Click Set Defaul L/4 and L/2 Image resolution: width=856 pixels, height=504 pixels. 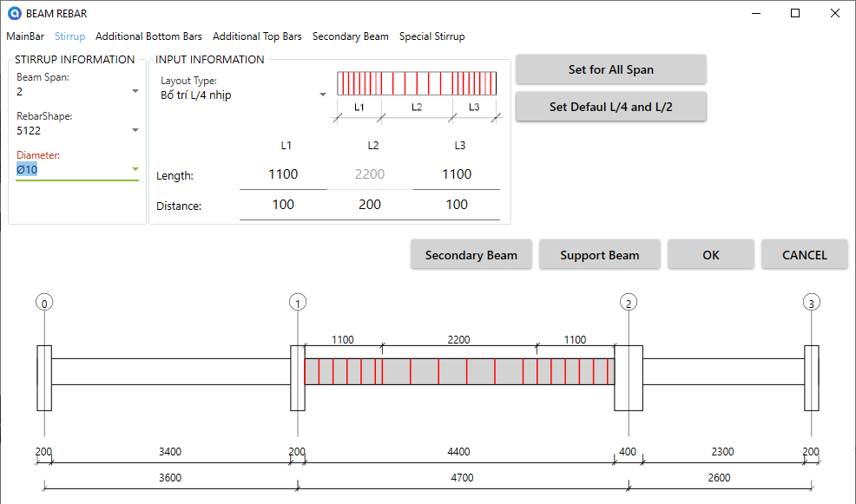(x=611, y=107)
